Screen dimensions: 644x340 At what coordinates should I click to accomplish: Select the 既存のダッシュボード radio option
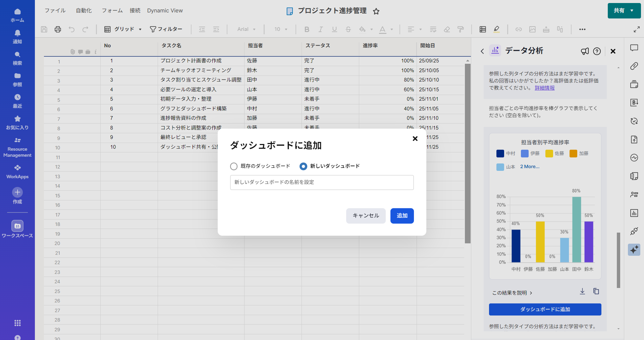[x=234, y=166]
